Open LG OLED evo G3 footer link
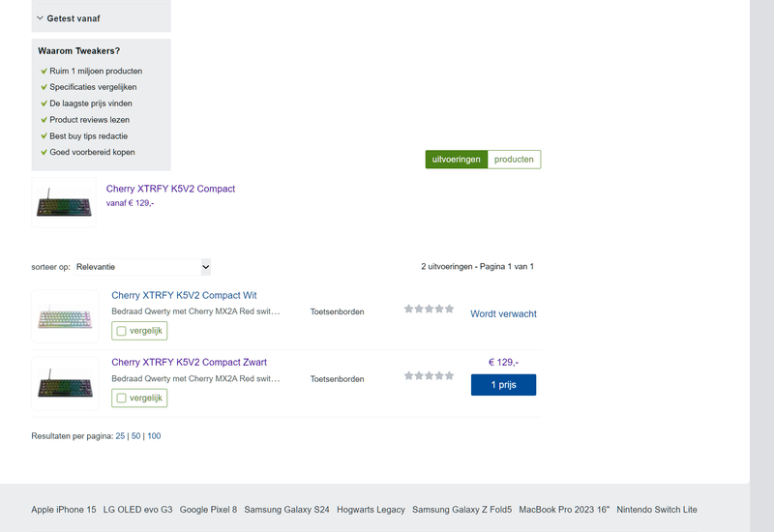 (x=137, y=510)
